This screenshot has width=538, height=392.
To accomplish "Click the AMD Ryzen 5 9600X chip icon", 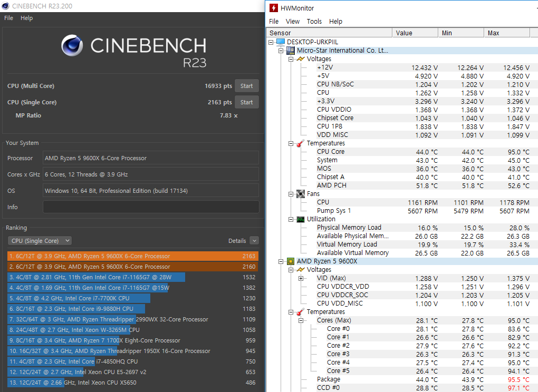I will click(291, 261).
